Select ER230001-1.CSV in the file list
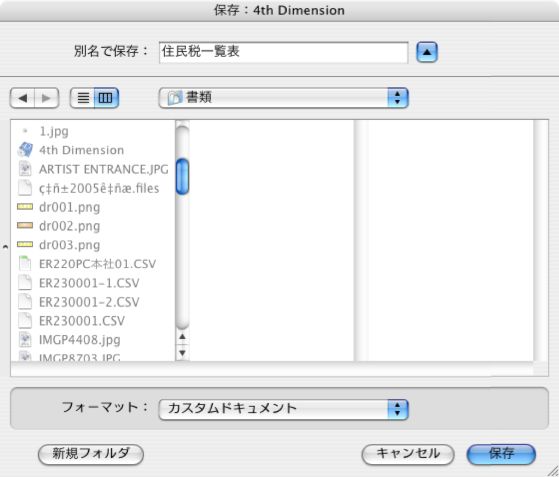This screenshot has width=559, height=477. pyautogui.click(x=89, y=283)
